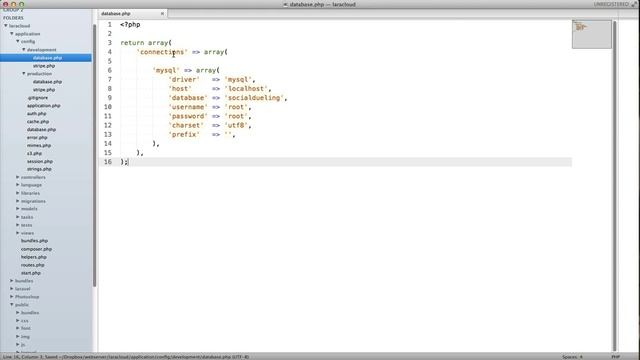Click the sidebar vertical scrollbar
640x360 pixels.
click(x=94, y=155)
